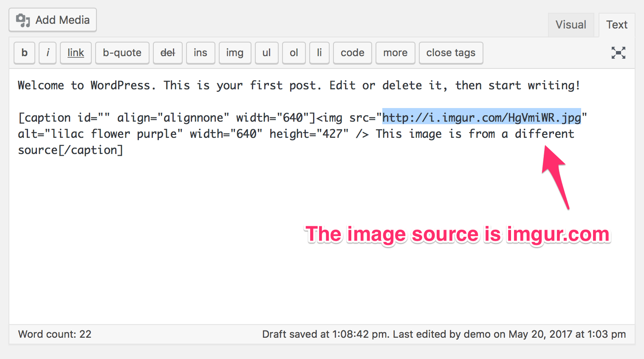
Task: Open distraction-free fullscreen mode icon
Action: click(x=619, y=53)
